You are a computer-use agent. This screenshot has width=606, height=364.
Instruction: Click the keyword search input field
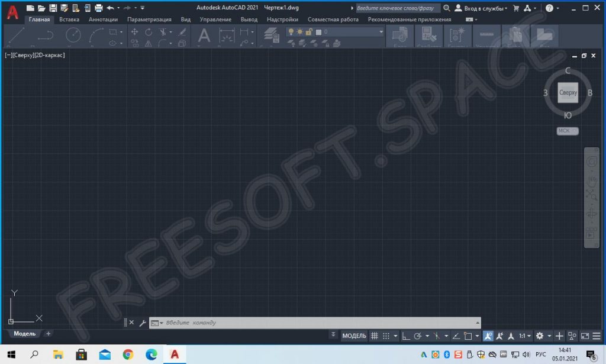click(398, 8)
